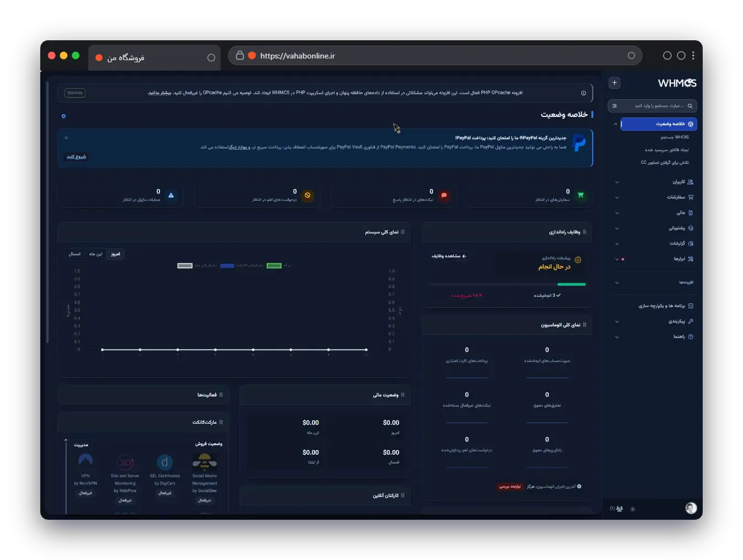Click the SocialBee Social Media Management icon
The height and width of the screenshot is (560, 743).
pyautogui.click(x=204, y=462)
